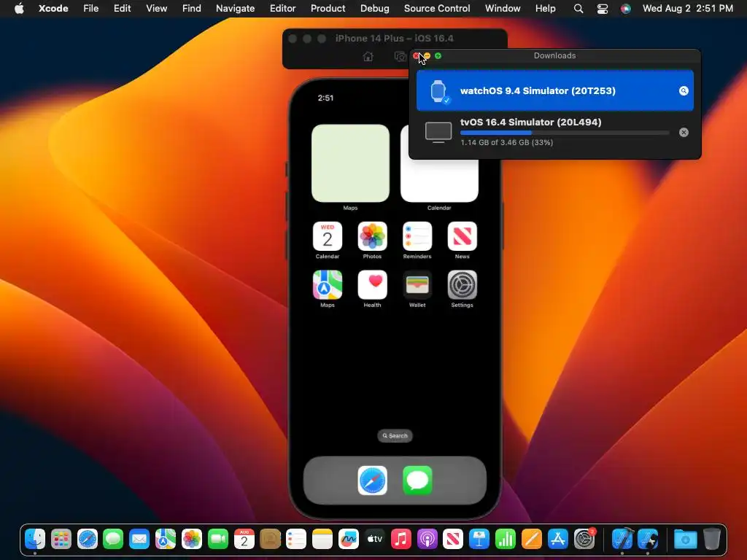Open Control Center from the menu bar
The image size is (747, 560).
(602, 9)
